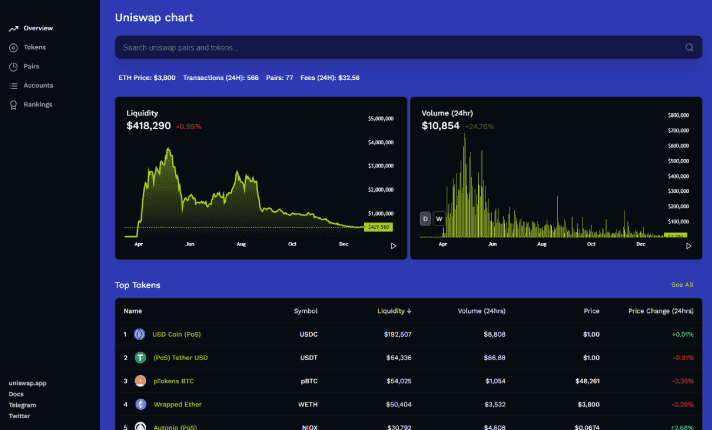Viewport: 712px width, 430px height.
Task: Open the Tokens page
Action: 35,47
